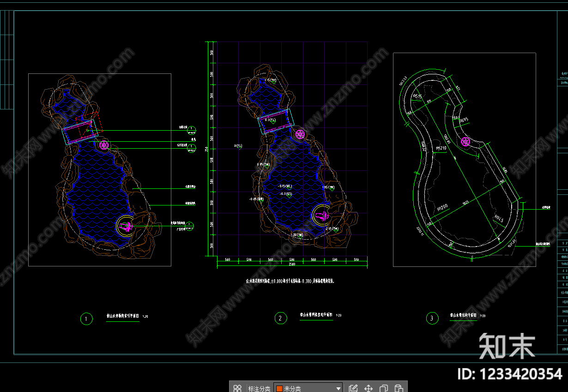Click the four-square grid icon in the annotation toolbar

pyautogui.click(x=237, y=388)
